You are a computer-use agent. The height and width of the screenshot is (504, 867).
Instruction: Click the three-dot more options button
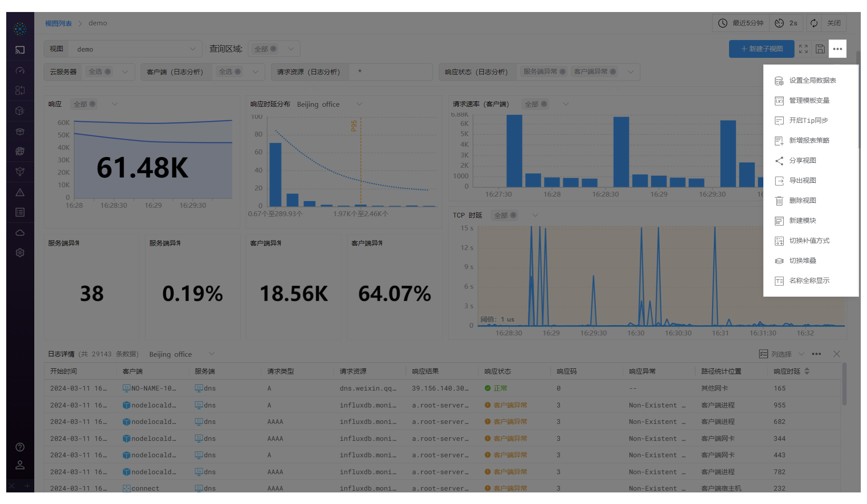838,49
